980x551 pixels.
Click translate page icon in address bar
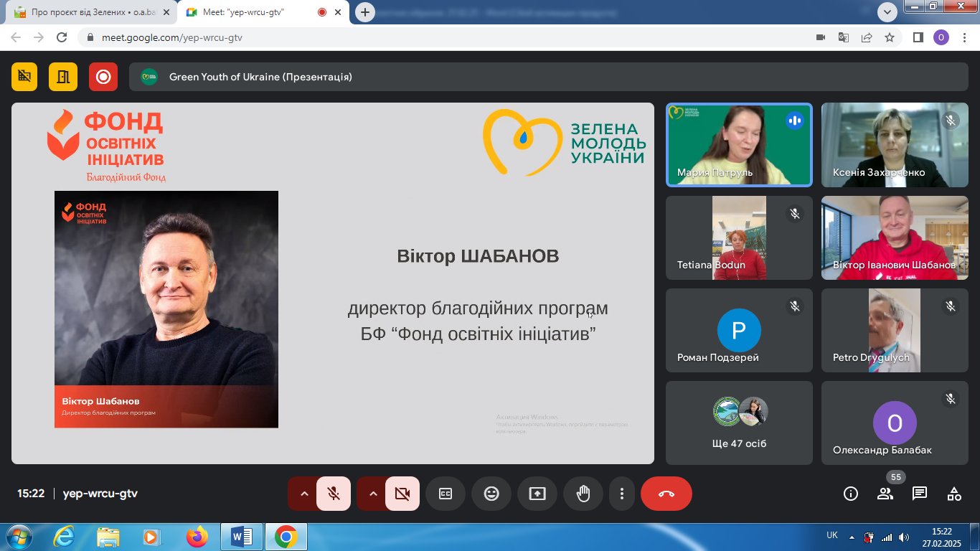point(844,37)
